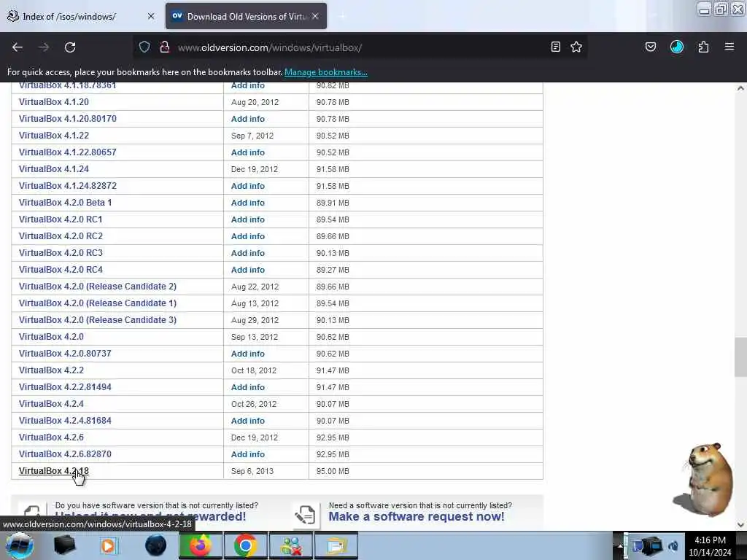The height and width of the screenshot is (560, 747).
Task: Show hidden system tray icons
Action: tap(620, 545)
